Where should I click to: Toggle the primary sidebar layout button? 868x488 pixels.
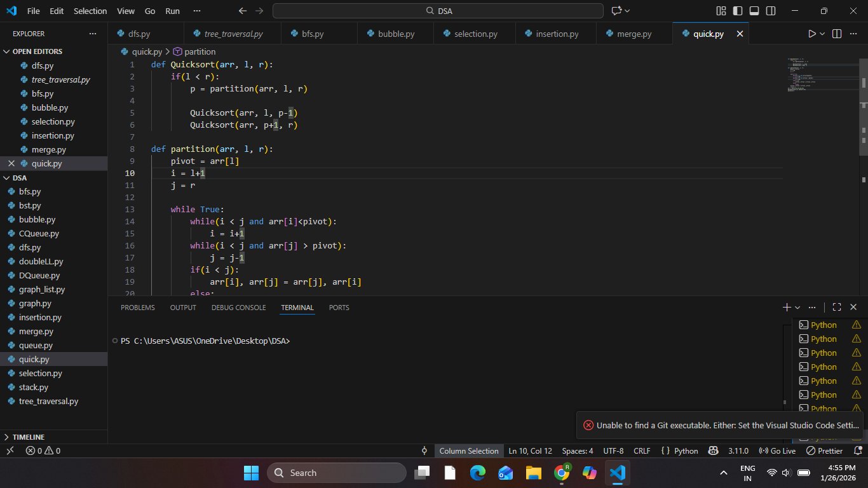[738, 11]
